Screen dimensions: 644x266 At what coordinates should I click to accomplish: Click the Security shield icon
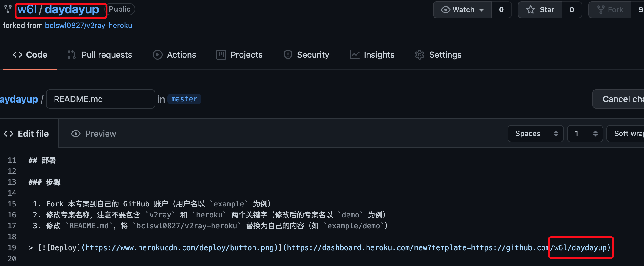(x=288, y=55)
